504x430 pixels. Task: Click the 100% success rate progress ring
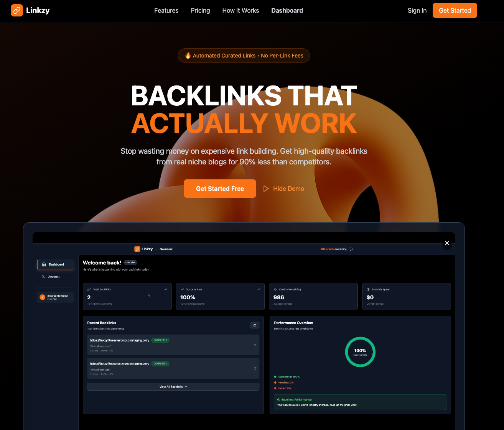pyautogui.click(x=360, y=352)
